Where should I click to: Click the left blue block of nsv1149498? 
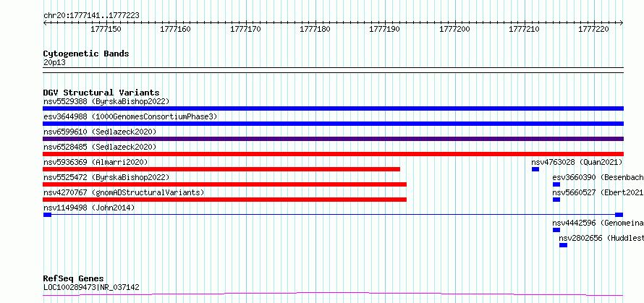[47, 215]
